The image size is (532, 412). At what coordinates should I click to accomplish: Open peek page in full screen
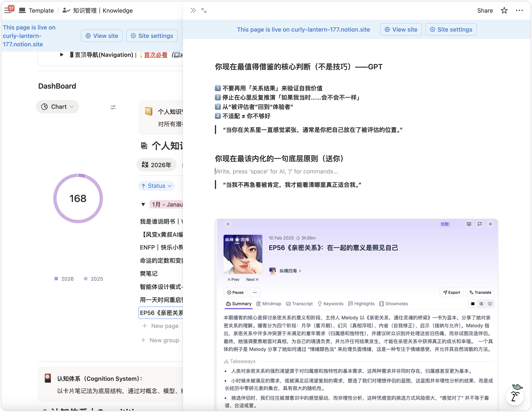tap(204, 11)
